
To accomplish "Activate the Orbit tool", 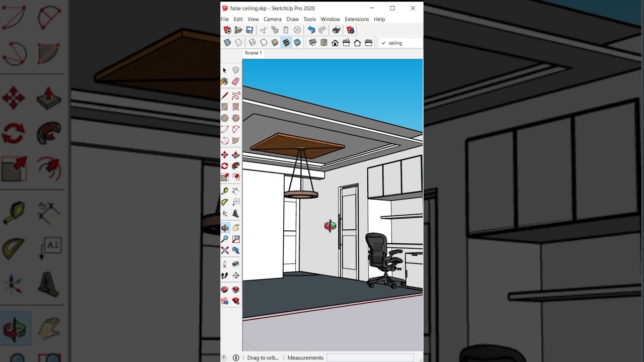I will pyautogui.click(x=224, y=228).
